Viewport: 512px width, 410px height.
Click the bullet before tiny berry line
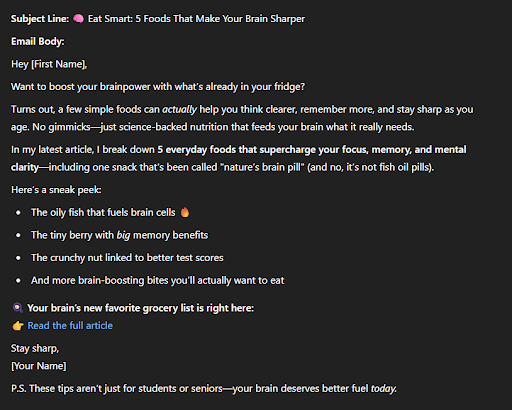18,235
